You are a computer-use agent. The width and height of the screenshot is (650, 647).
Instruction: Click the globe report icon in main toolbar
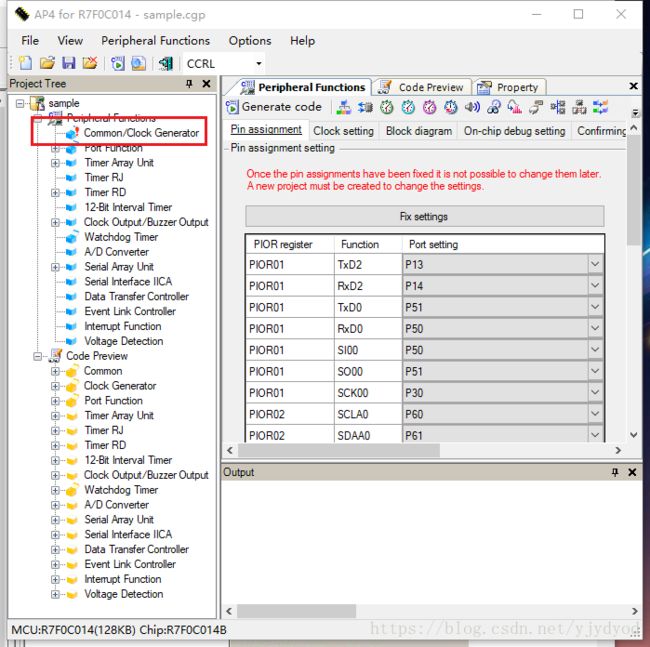coord(138,64)
